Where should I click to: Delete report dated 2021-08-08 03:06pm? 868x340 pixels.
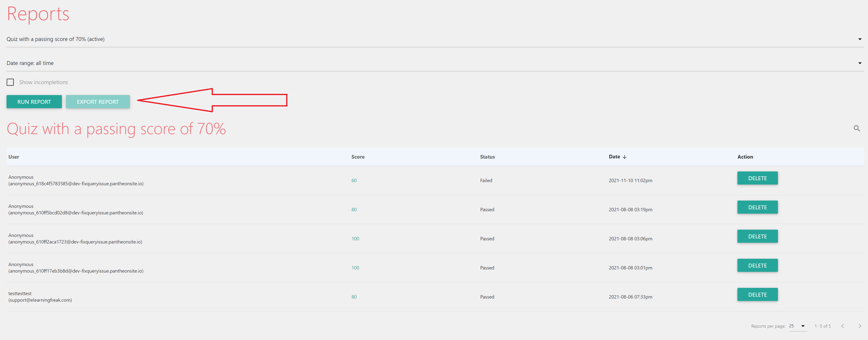(758, 236)
